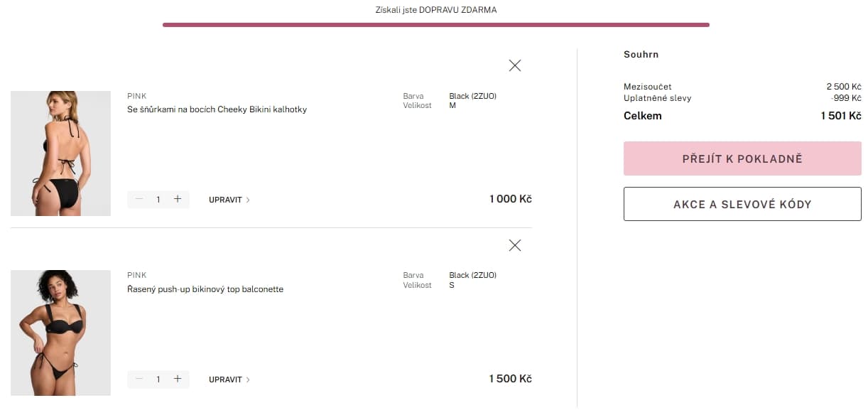Viewport: 868px width, 420px height.
Task: Click the quantity value of the second item
Action: (158, 379)
